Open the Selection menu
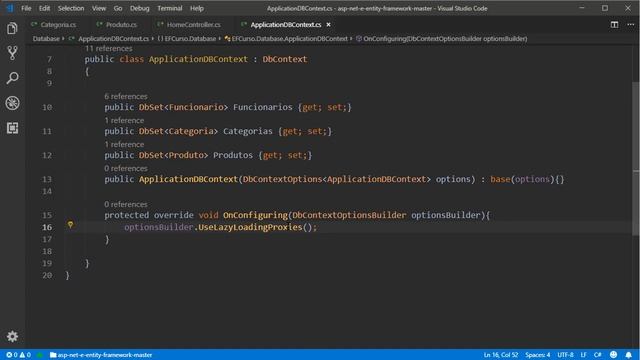Screen dimensions: 640x360 pos(71,8)
